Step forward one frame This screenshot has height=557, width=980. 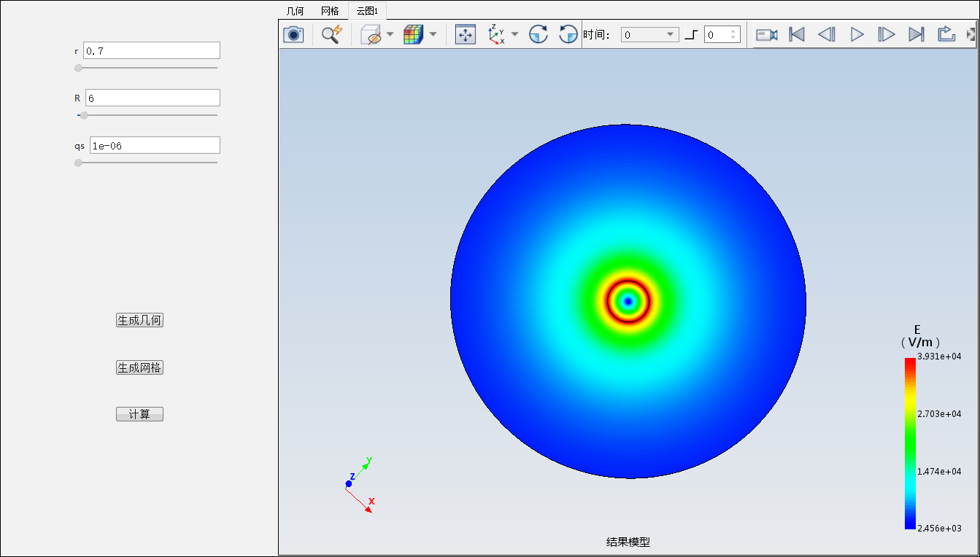[887, 34]
